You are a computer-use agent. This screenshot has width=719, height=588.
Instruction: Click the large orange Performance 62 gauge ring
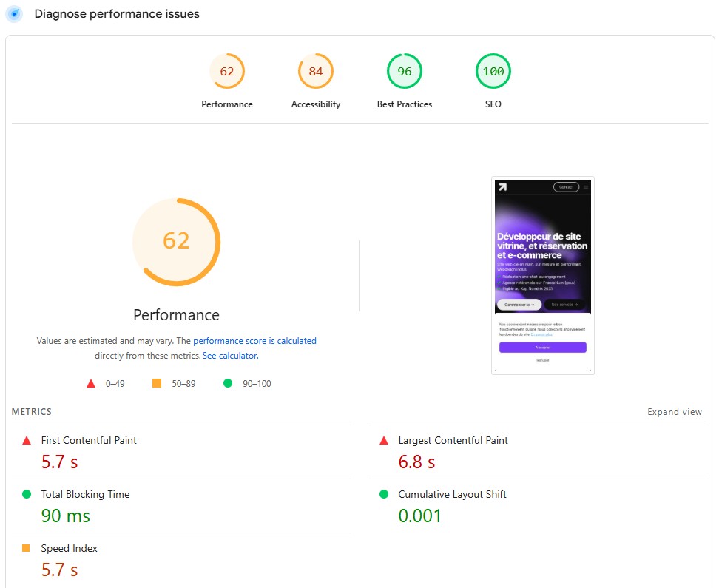point(176,242)
